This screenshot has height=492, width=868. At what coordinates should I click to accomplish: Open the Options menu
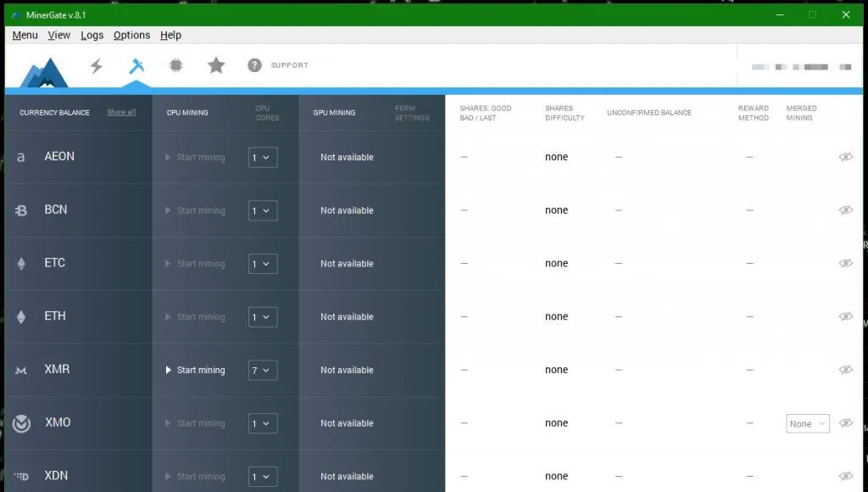pos(131,35)
